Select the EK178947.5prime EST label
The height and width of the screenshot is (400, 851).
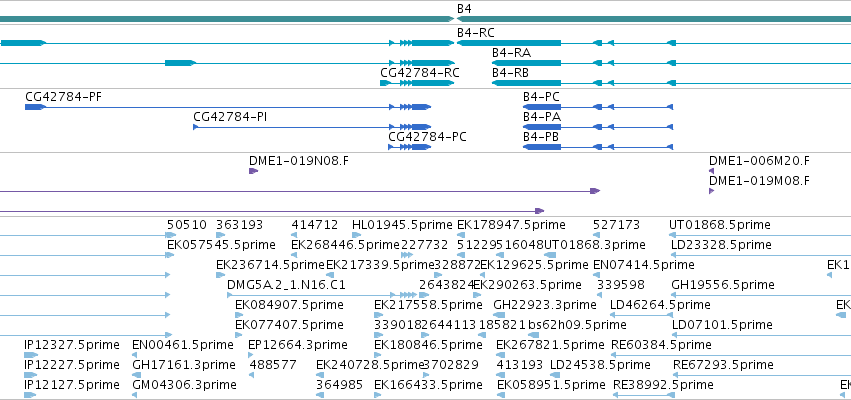pyautogui.click(x=511, y=225)
